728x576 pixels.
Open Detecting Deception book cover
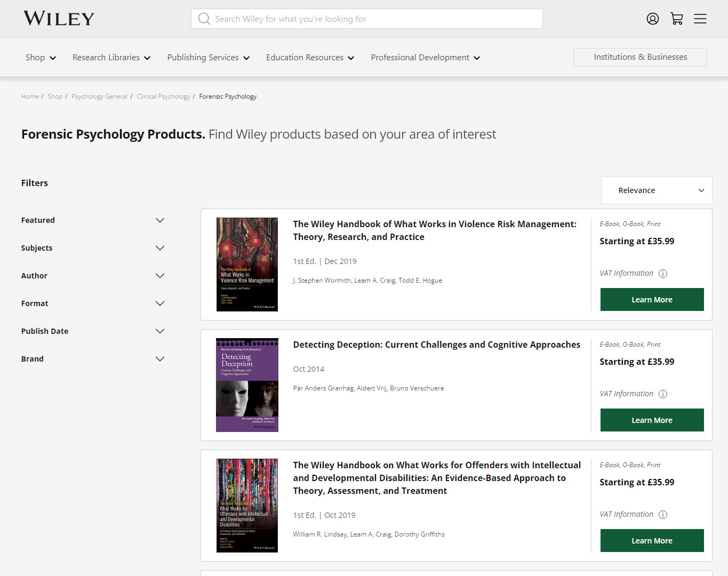(247, 385)
